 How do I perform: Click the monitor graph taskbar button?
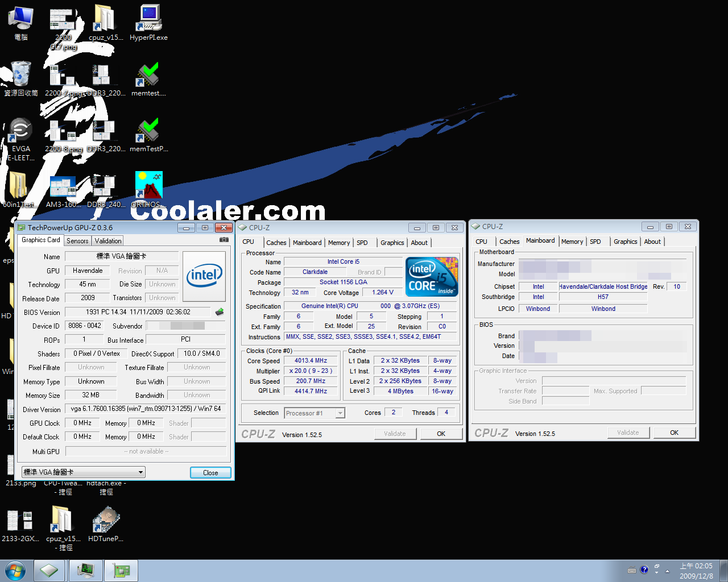(x=86, y=570)
